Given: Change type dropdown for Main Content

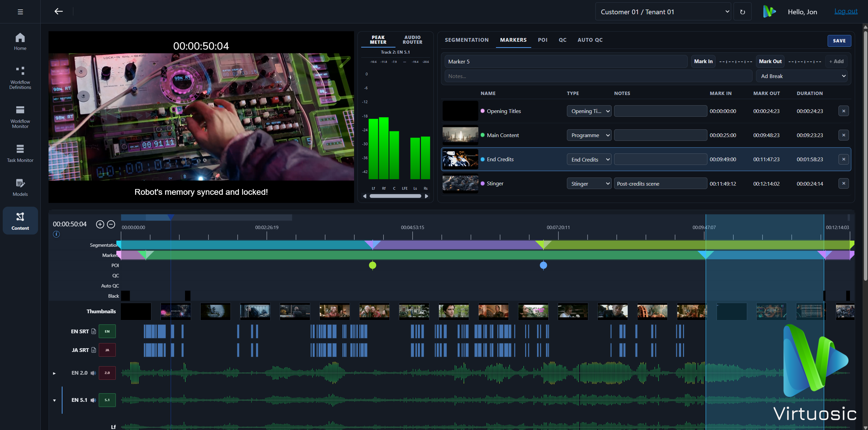Looking at the screenshot, I should 589,135.
